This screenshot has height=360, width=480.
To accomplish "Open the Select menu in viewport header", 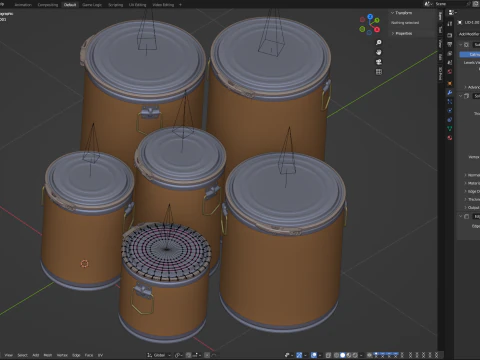I will click(x=22, y=355).
